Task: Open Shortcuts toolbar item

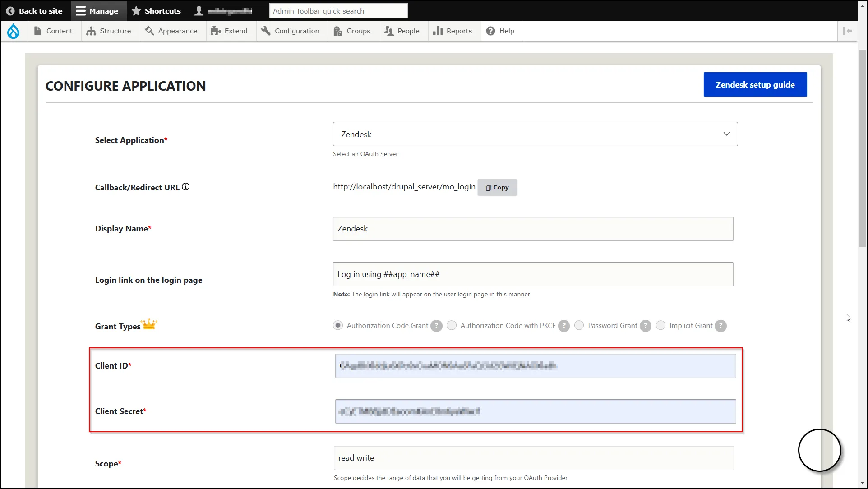Action: 157,11
